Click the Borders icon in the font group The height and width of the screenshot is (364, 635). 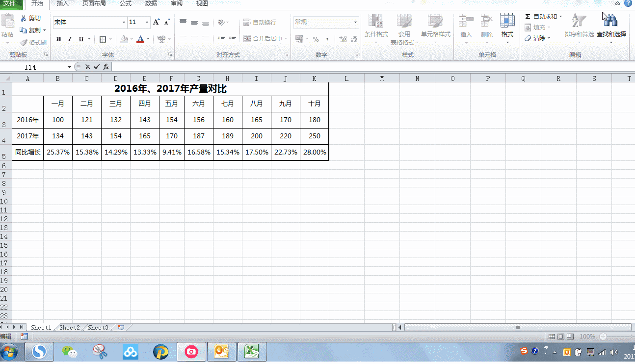click(103, 39)
